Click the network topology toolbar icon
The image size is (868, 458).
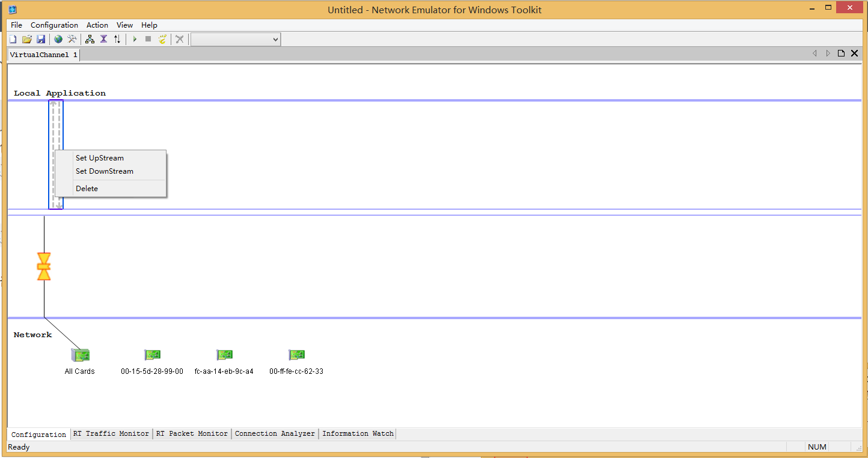pyautogui.click(x=90, y=39)
